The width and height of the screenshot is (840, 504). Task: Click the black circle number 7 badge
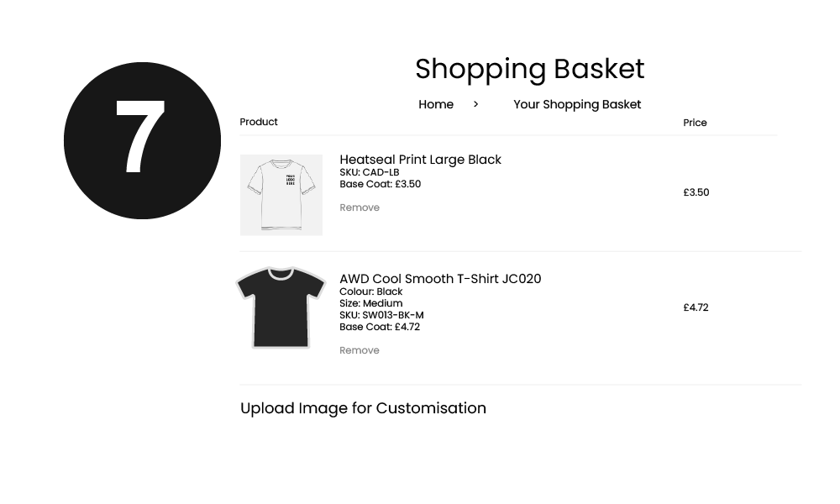pos(142,140)
